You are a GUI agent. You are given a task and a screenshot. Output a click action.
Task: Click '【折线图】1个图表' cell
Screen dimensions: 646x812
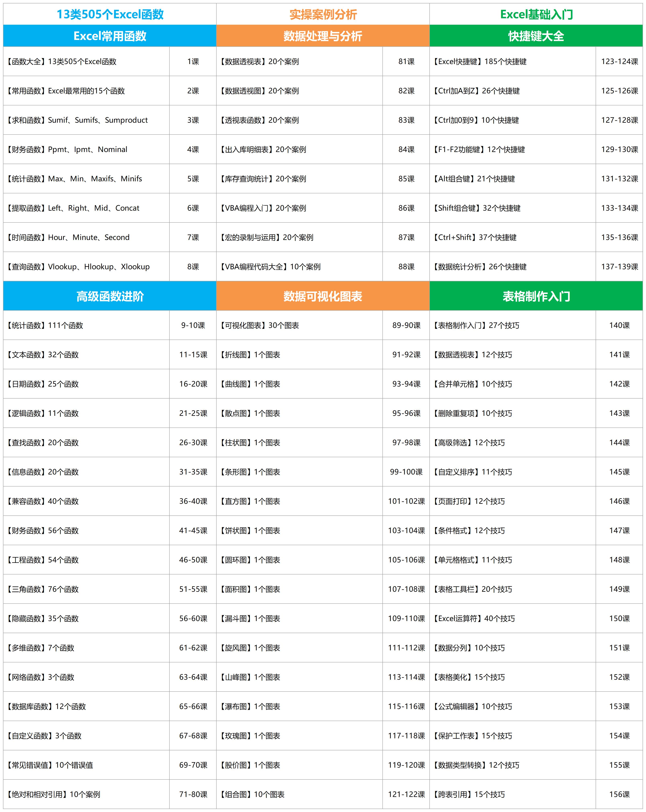click(x=300, y=355)
